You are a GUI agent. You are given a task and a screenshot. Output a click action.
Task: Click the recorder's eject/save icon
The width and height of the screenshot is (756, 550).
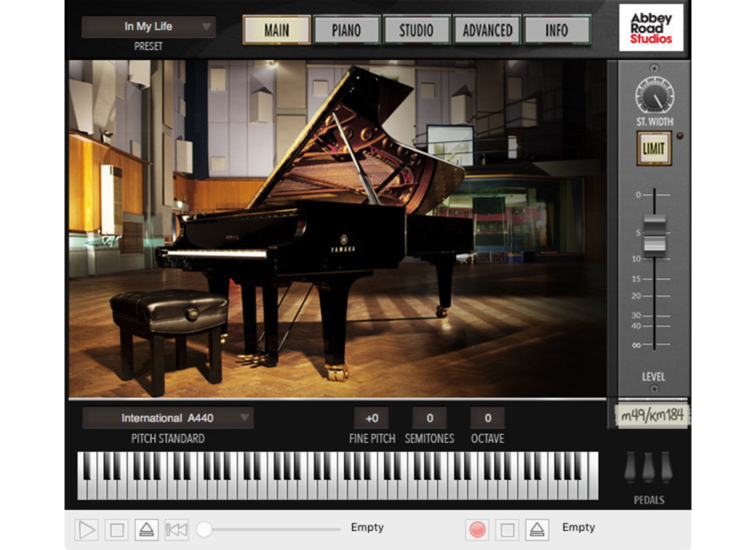537,530
